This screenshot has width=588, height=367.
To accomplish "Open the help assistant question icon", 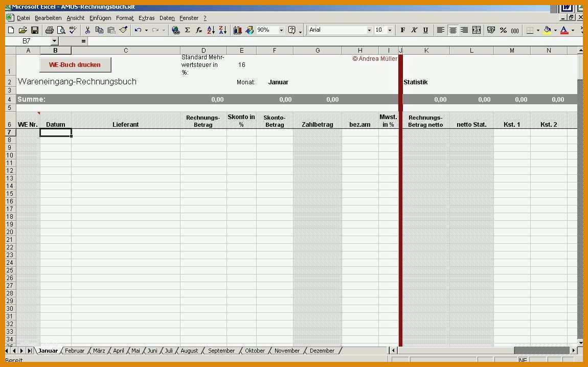I will pos(292,30).
